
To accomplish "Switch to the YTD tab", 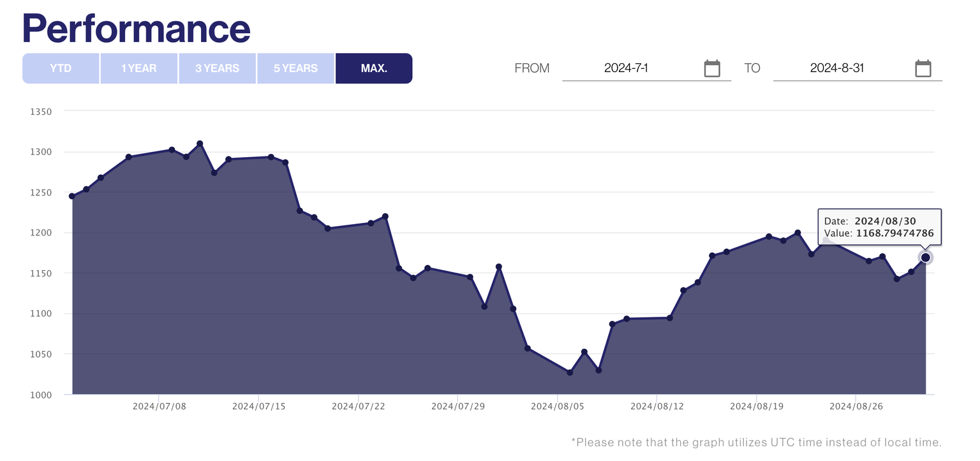I will (x=61, y=68).
